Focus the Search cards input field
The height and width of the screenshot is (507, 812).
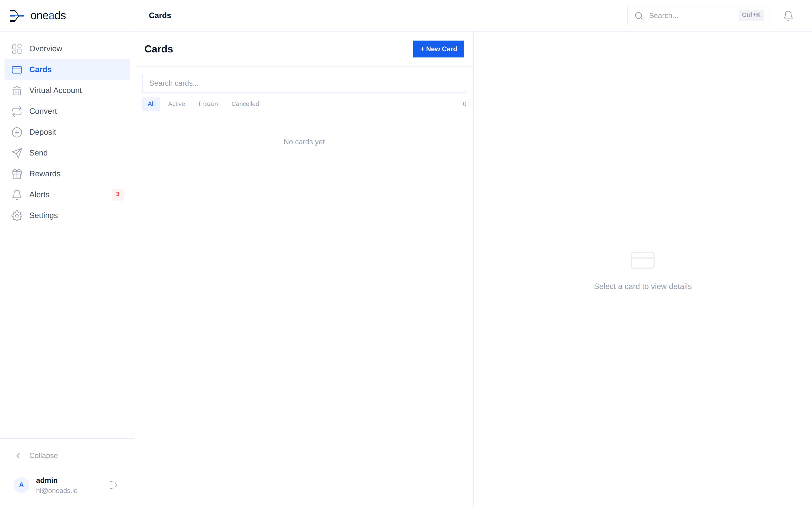(304, 83)
